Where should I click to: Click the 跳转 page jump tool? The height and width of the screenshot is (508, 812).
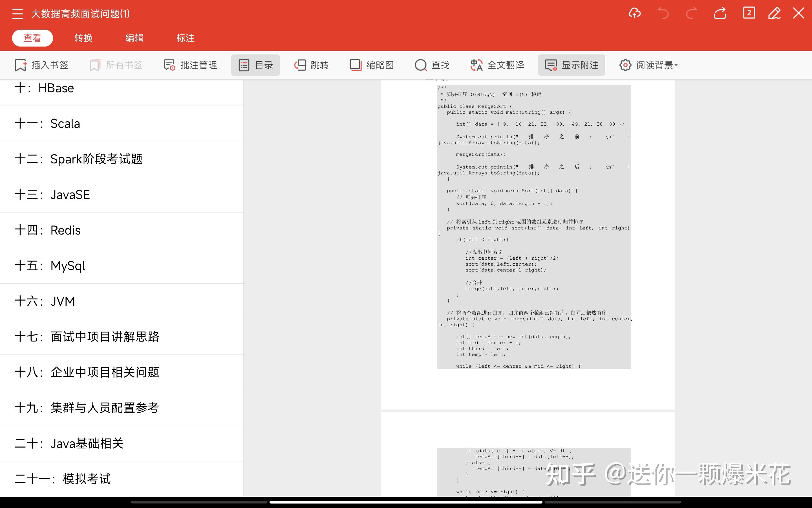tap(311, 65)
